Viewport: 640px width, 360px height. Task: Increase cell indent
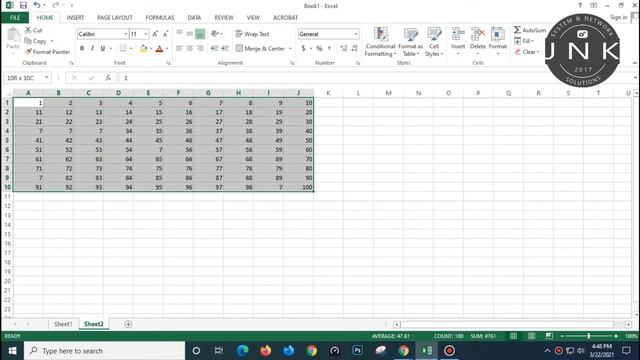[x=225, y=49]
